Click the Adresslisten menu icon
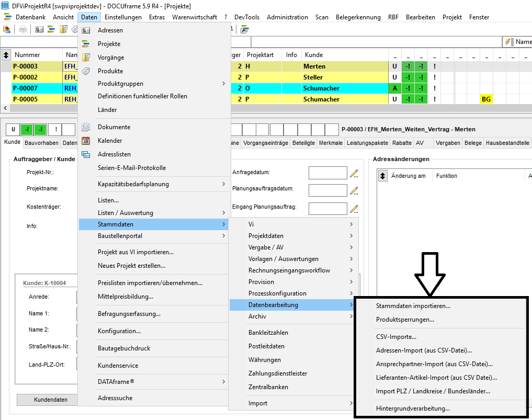The image size is (532, 420). [x=86, y=154]
